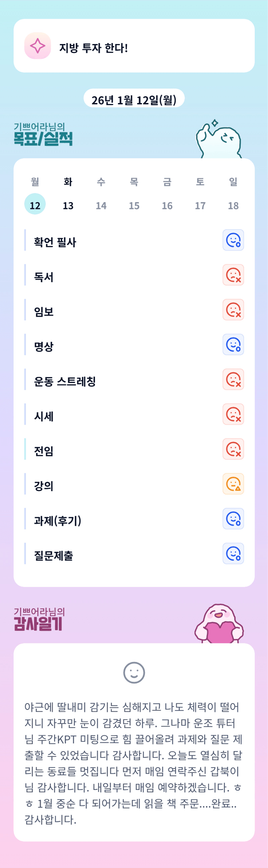Screen dimensions: 268x868
Task: Click the red fail status icon for 임보
Action: pyautogui.click(x=233, y=310)
